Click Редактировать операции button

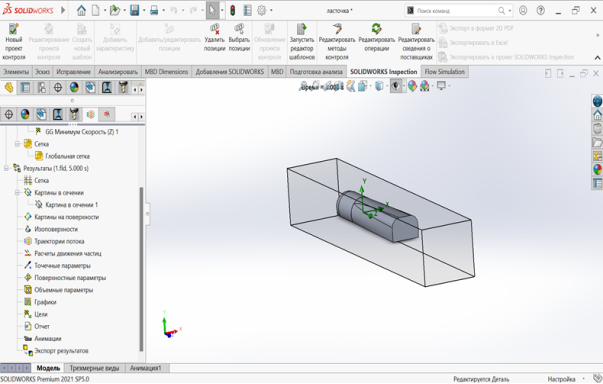click(x=376, y=37)
